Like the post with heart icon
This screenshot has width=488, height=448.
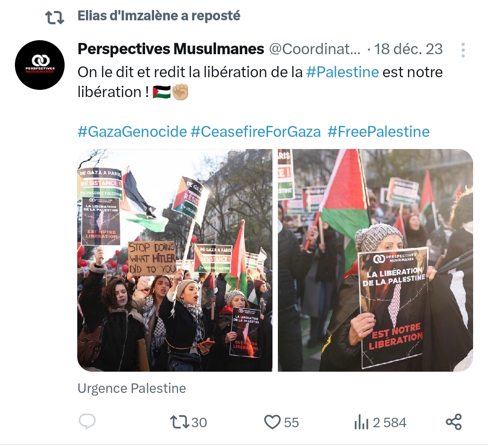pyautogui.click(x=272, y=422)
